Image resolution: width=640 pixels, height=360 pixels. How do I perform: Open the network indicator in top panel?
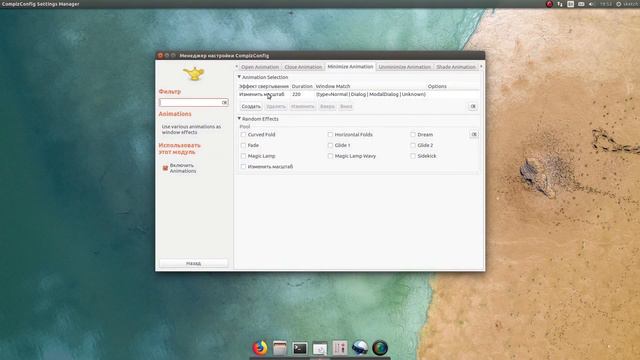560,4
